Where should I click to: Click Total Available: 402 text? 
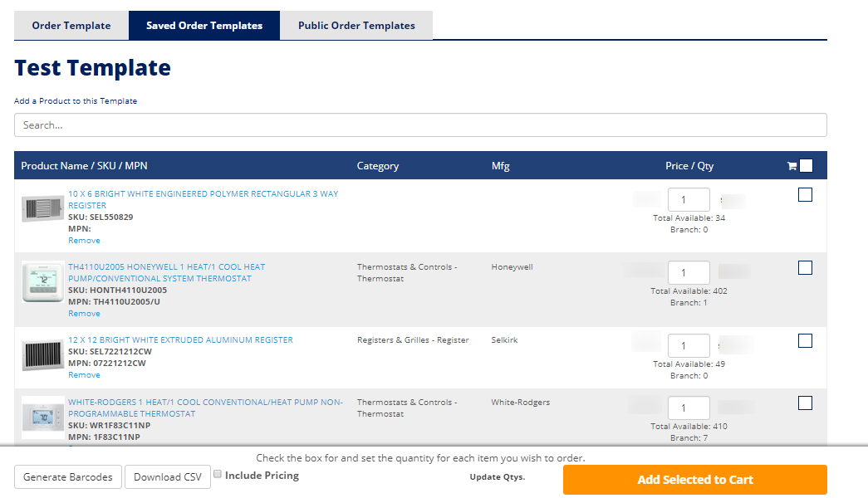pos(689,291)
